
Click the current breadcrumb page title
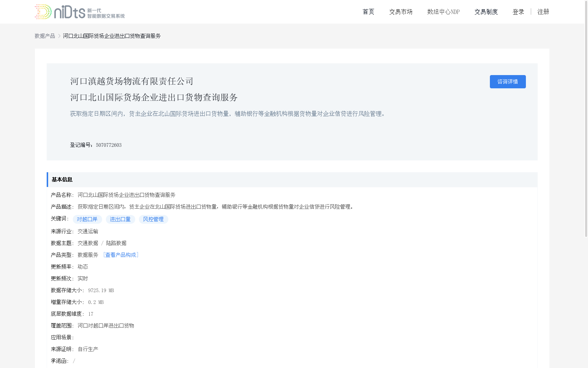click(112, 36)
